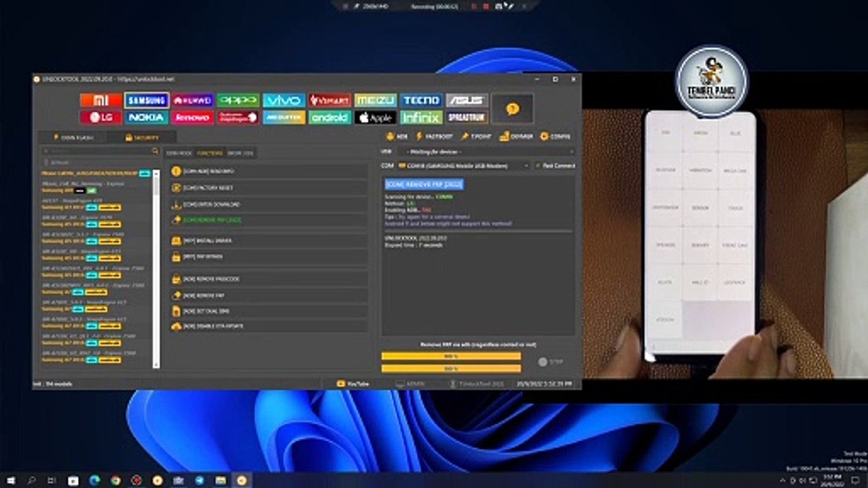Select the Mi (Xiaomi) brand icon

101,100
